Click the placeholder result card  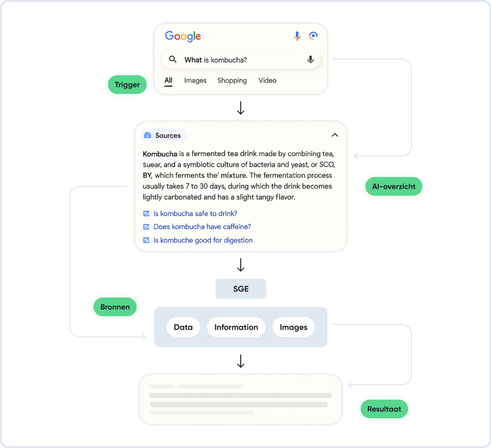click(x=241, y=400)
